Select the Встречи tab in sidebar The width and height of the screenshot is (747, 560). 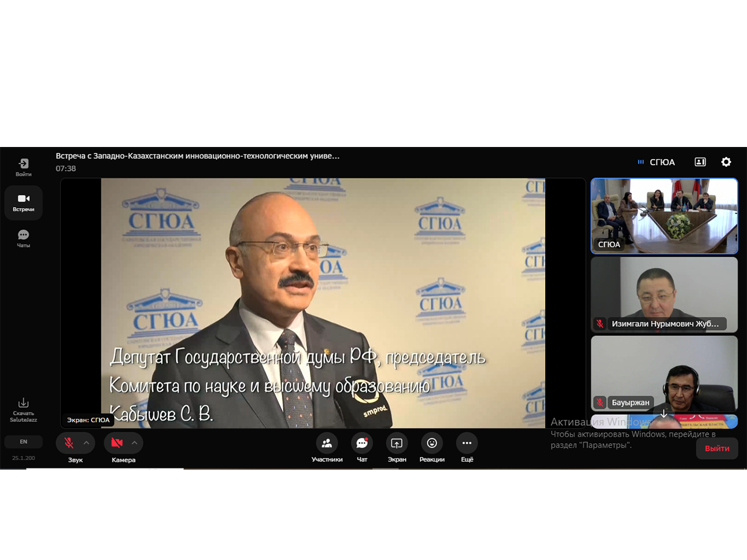[x=23, y=202]
